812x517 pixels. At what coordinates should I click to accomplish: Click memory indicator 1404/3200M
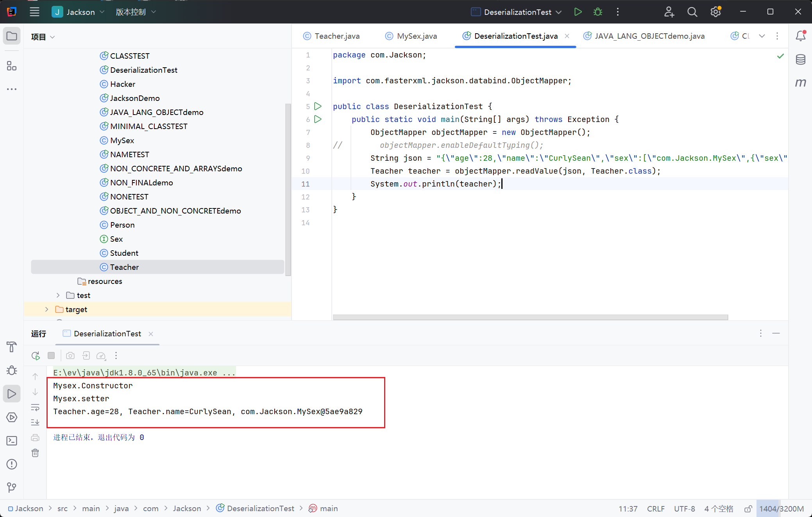781,509
